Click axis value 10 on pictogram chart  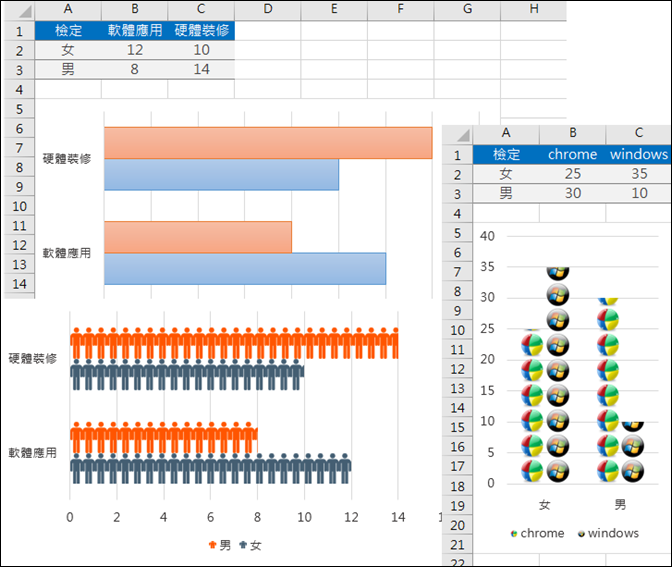[x=304, y=517]
